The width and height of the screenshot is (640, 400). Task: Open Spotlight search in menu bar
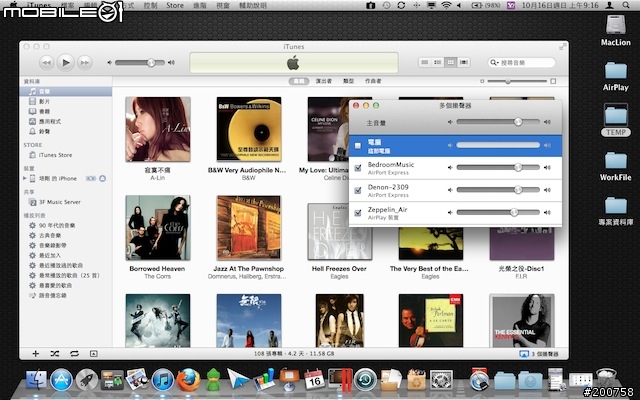click(x=626, y=5)
